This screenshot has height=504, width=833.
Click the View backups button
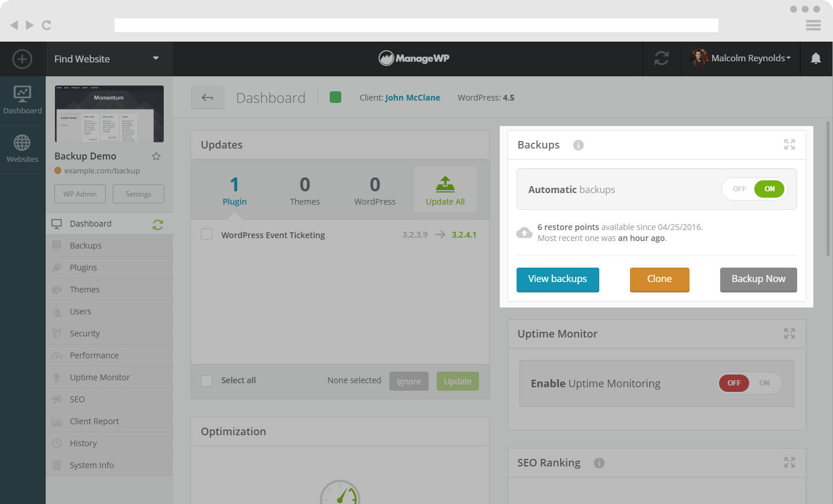[558, 279]
